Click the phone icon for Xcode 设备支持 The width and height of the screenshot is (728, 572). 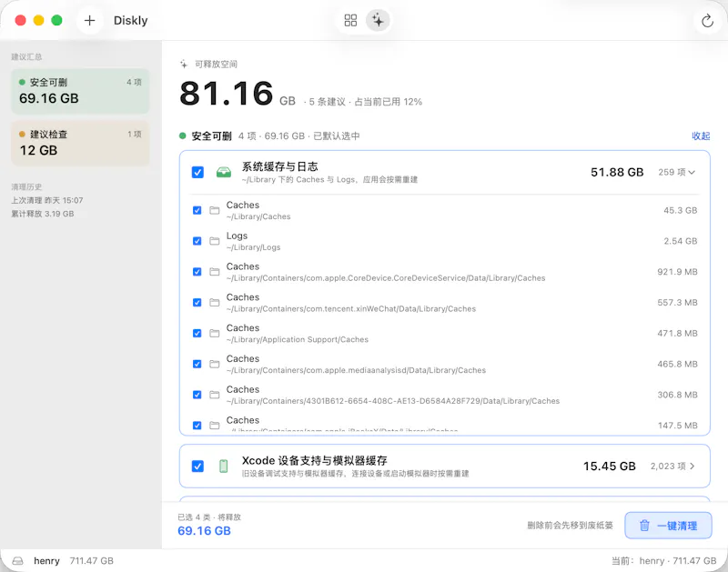pyautogui.click(x=223, y=467)
